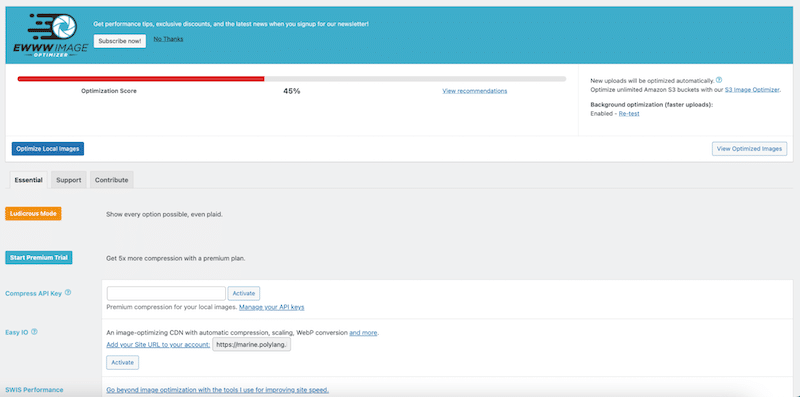The image size is (800, 397).
Task: Click 'Show every option possible' text
Action: (164, 214)
